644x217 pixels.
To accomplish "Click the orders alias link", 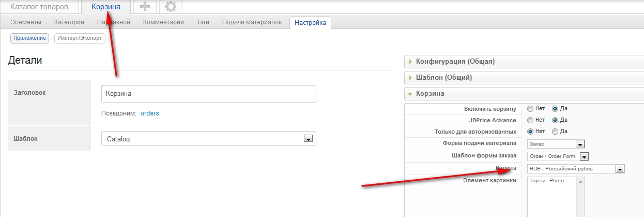I will pyautogui.click(x=150, y=113).
